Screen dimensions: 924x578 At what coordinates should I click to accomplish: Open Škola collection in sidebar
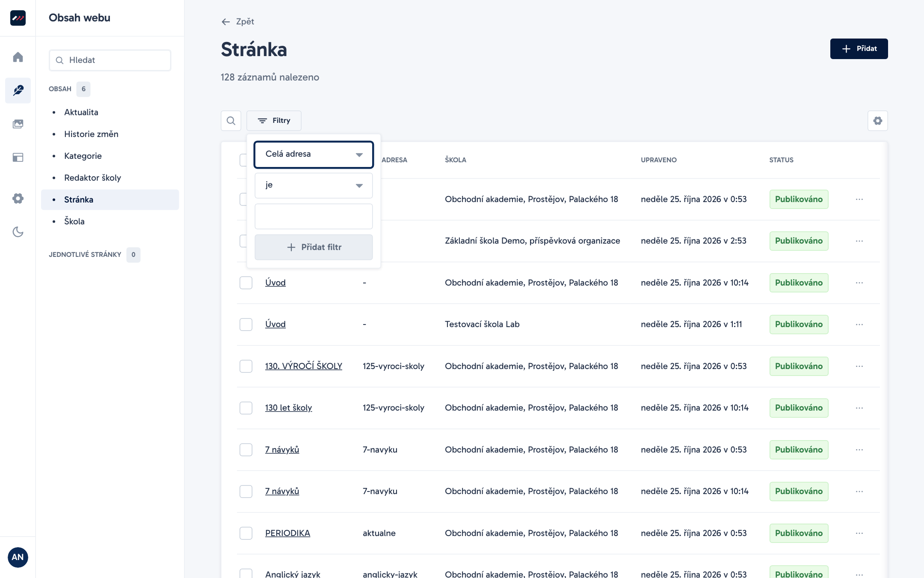tap(74, 221)
